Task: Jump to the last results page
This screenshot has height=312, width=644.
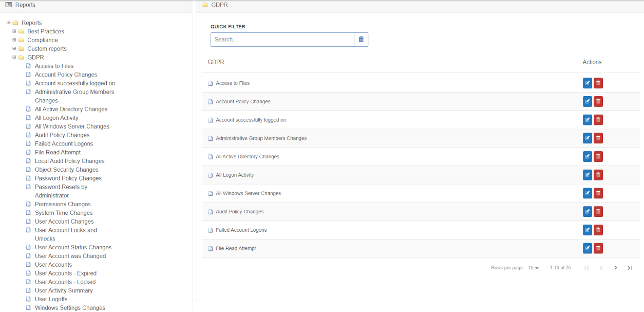Action: click(630, 268)
